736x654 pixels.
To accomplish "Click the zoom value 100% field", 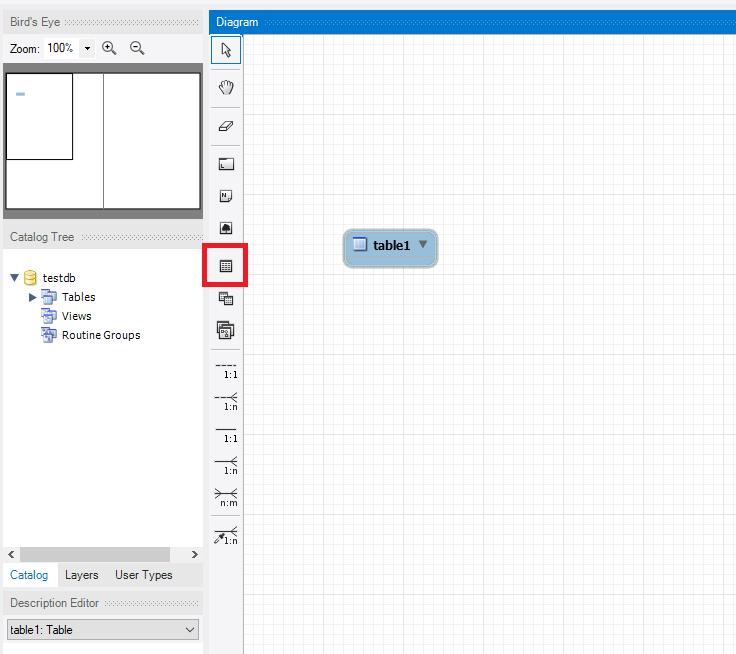I will point(61,48).
